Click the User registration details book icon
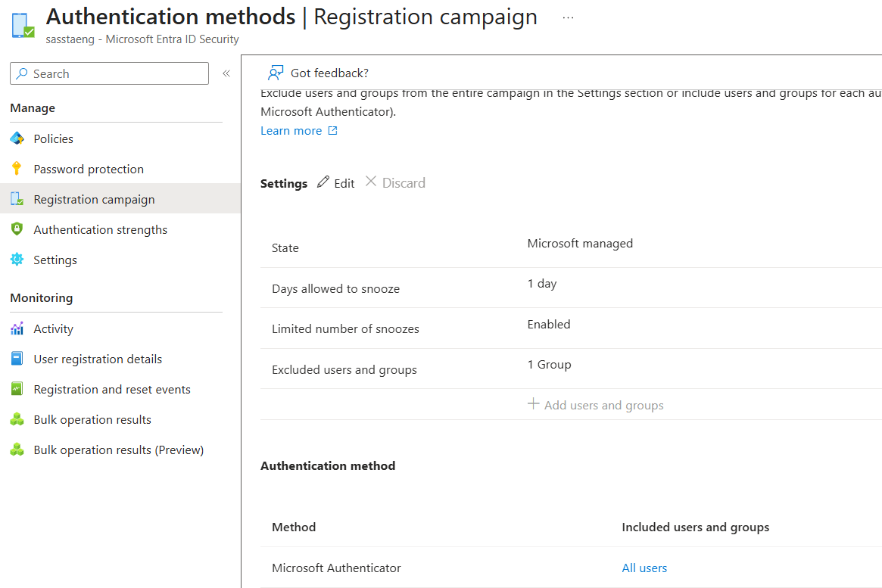Image resolution: width=882 pixels, height=588 pixels. (x=17, y=359)
